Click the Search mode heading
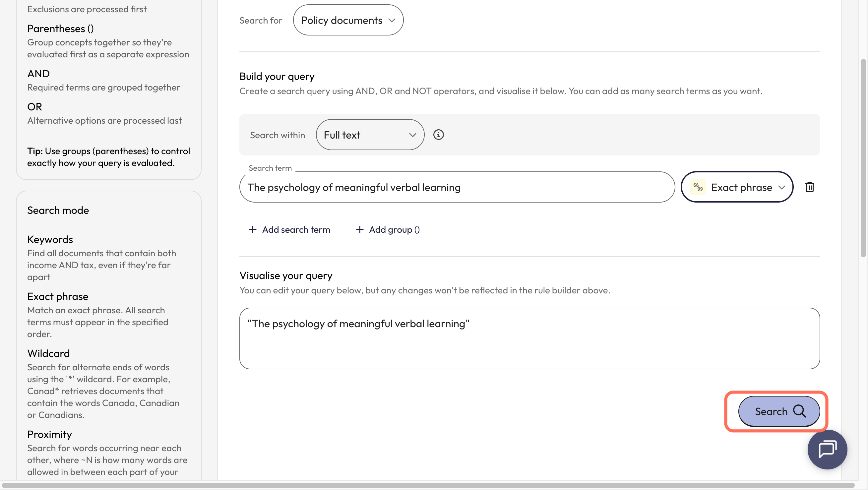The height and width of the screenshot is (490, 868). pyautogui.click(x=58, y=210)
